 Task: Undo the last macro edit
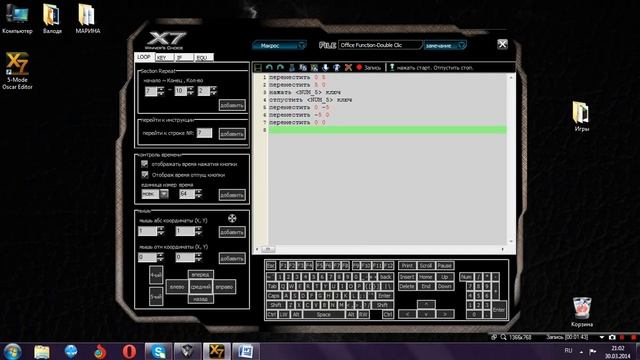pos(269,67)
